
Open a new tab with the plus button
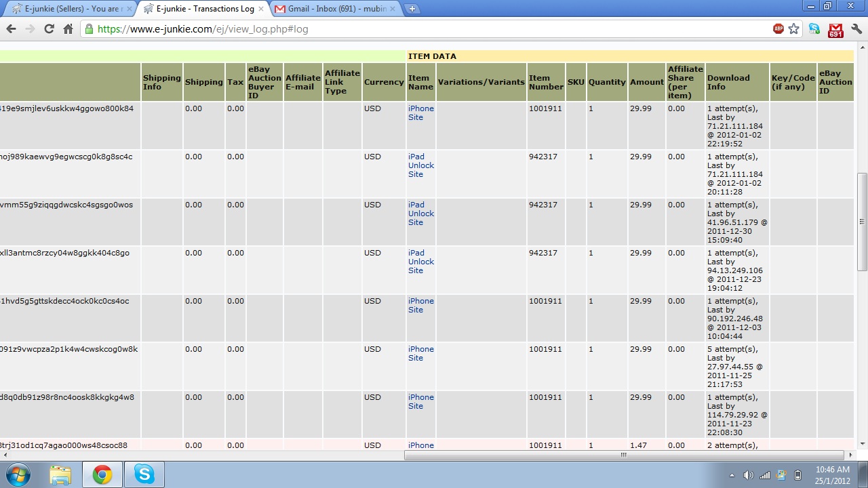pyautogui.click(x=412, y=9)
